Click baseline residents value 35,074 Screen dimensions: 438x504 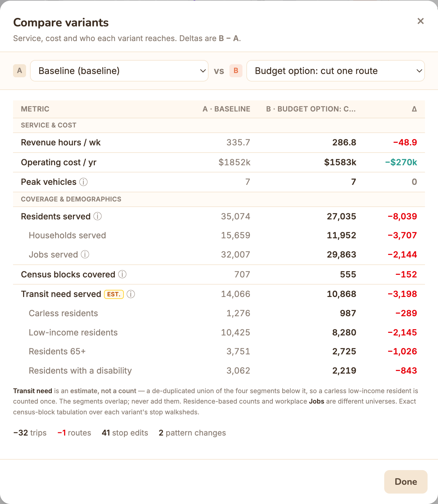[x=236, y=216]
